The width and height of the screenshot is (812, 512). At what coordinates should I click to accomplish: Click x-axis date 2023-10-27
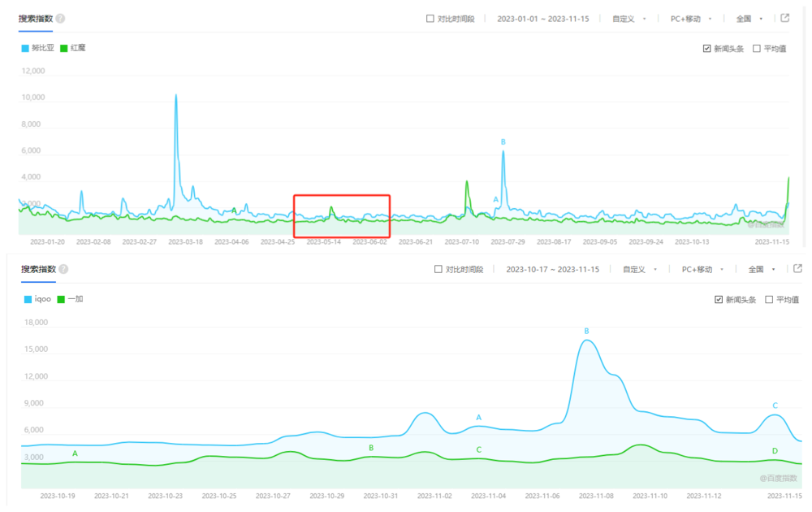tap(273, 496)
